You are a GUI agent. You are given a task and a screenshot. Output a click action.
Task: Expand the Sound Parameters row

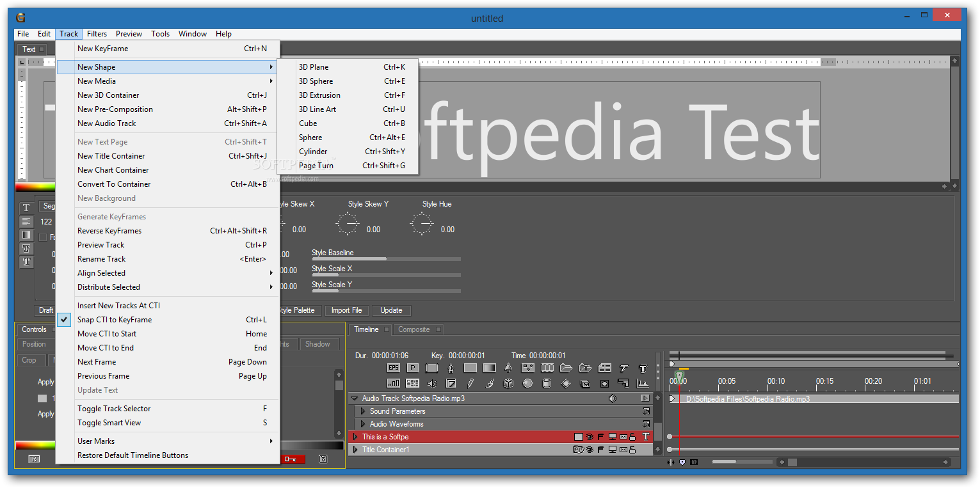(364, 411)
